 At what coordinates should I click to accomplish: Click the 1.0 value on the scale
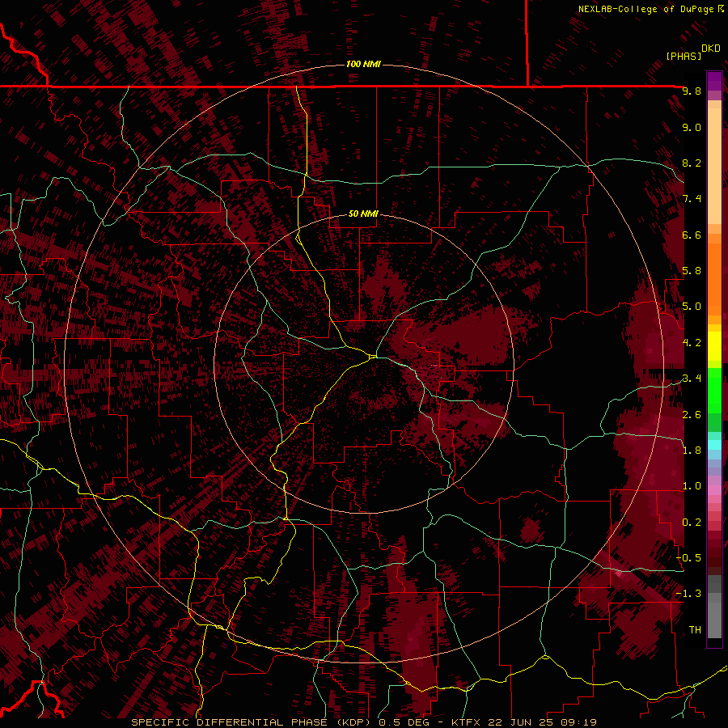pos(692,486)
